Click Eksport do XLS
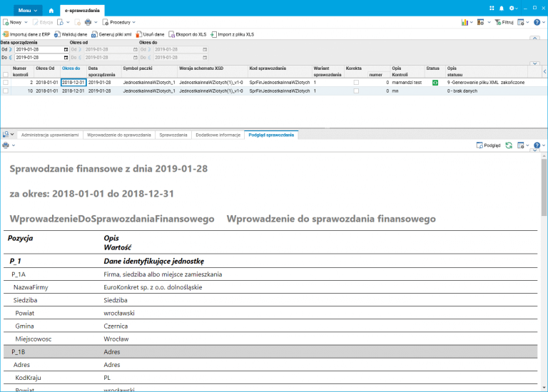This screenshot has height=392, width=548. point(188,34)
